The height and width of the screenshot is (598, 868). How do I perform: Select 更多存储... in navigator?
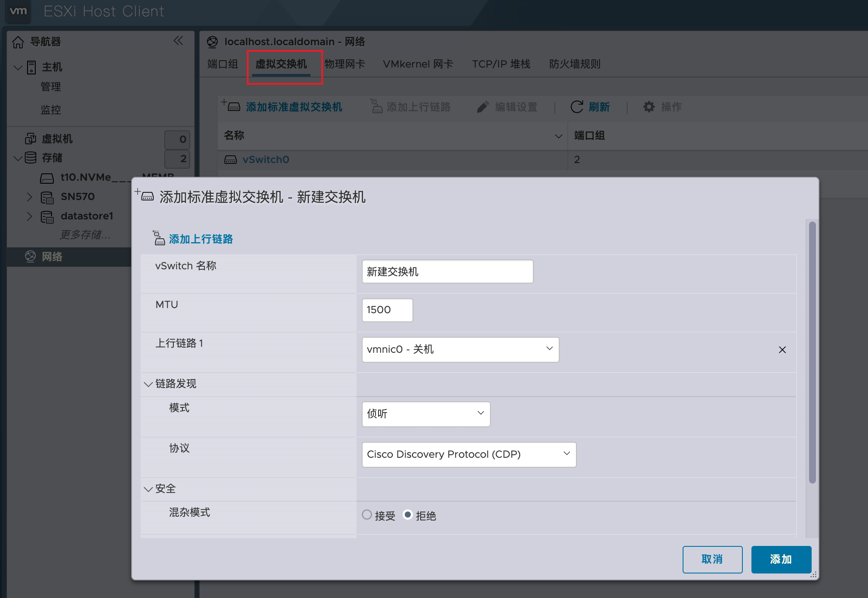[85, 234]
